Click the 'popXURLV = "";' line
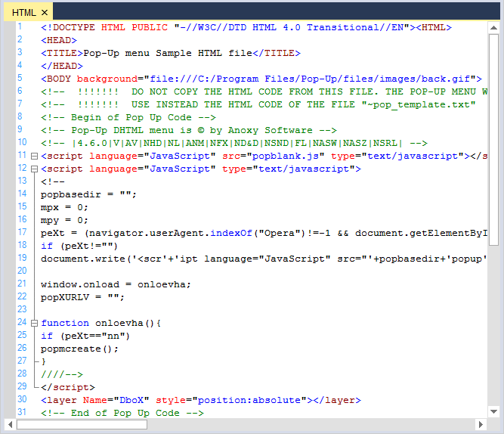This screenshot has width=504, height=434. [82, 297]
